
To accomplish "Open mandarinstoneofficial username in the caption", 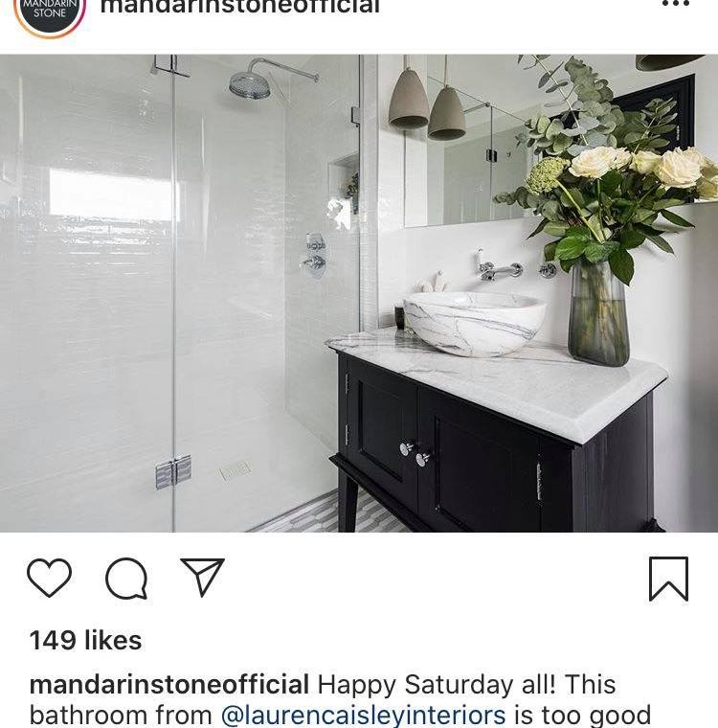I will pyautogui.click(x=168, y=685).
